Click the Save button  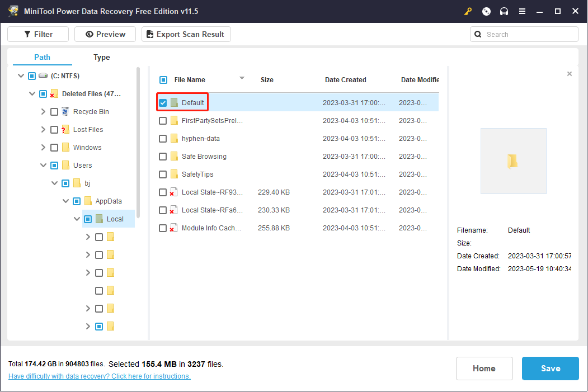(550, 369)
